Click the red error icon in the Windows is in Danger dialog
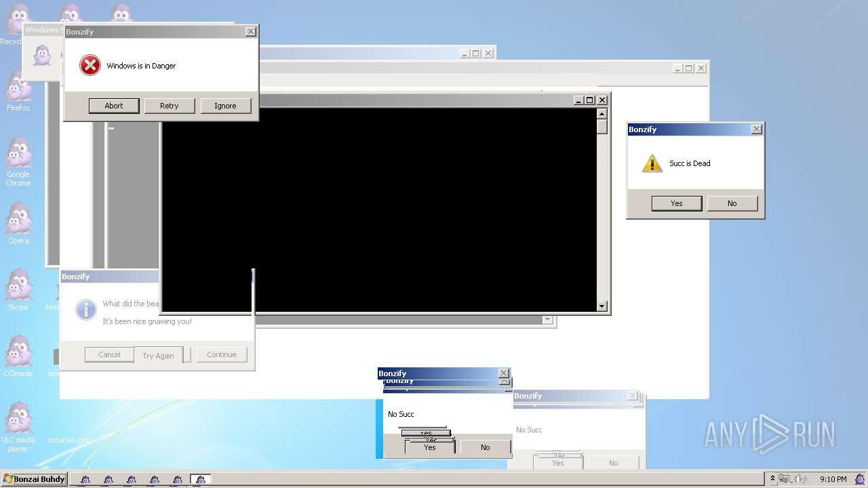 click(90, 66)
